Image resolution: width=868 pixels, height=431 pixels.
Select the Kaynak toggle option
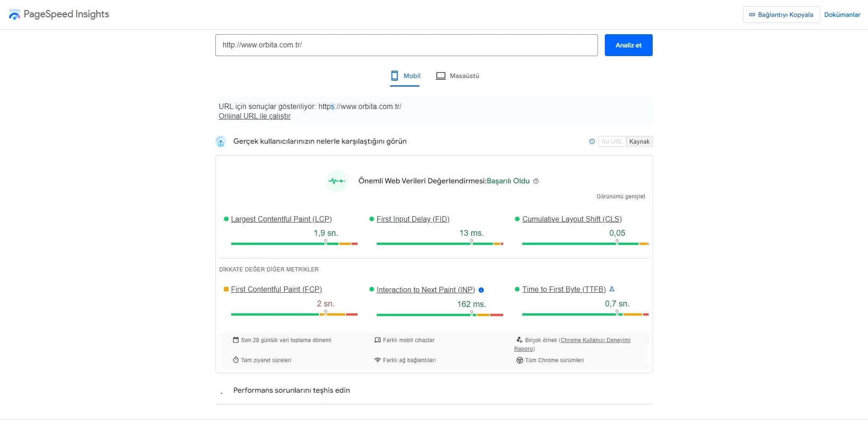coord(639,141)
